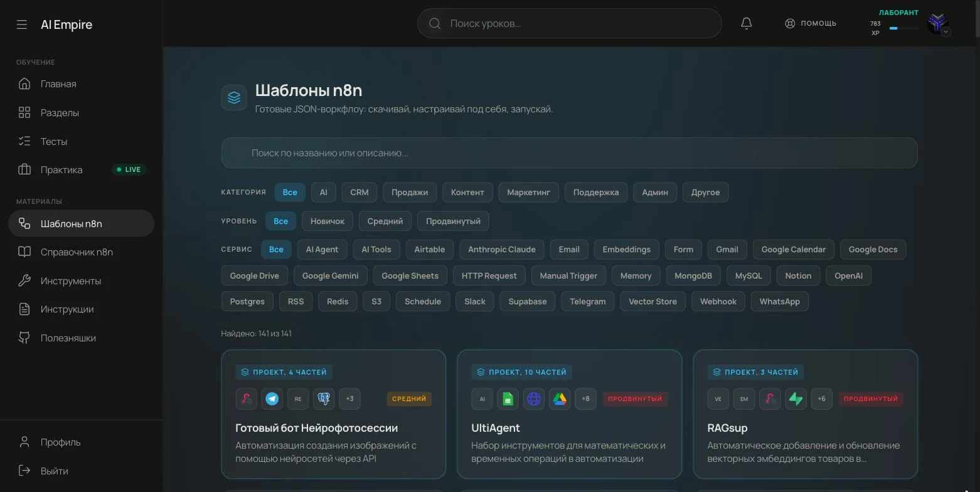
Task: Open Готовый бот Нейрофотосессии template
Action: coord(334,414)
